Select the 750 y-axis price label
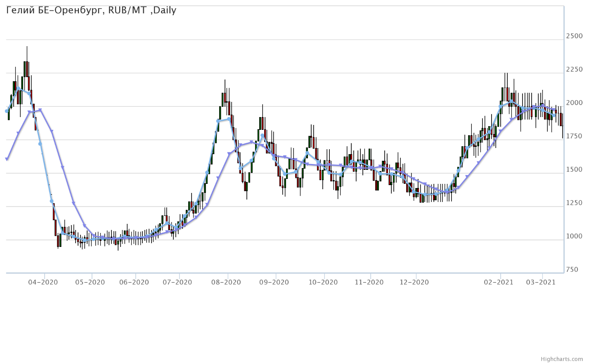This screenshot has width=589, height=364. pyautogui.click(x=572, y=270)
